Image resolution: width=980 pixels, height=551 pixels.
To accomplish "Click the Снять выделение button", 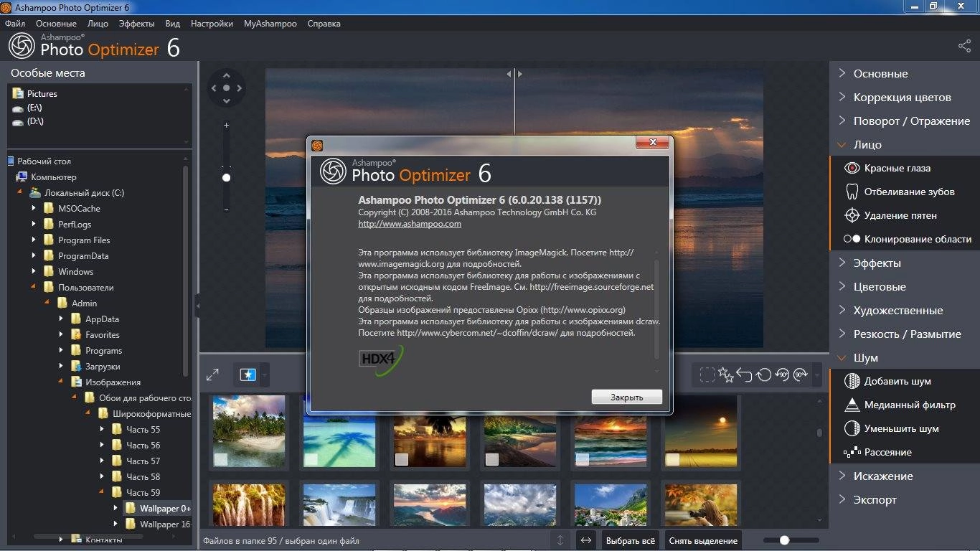I will (703, 540).
